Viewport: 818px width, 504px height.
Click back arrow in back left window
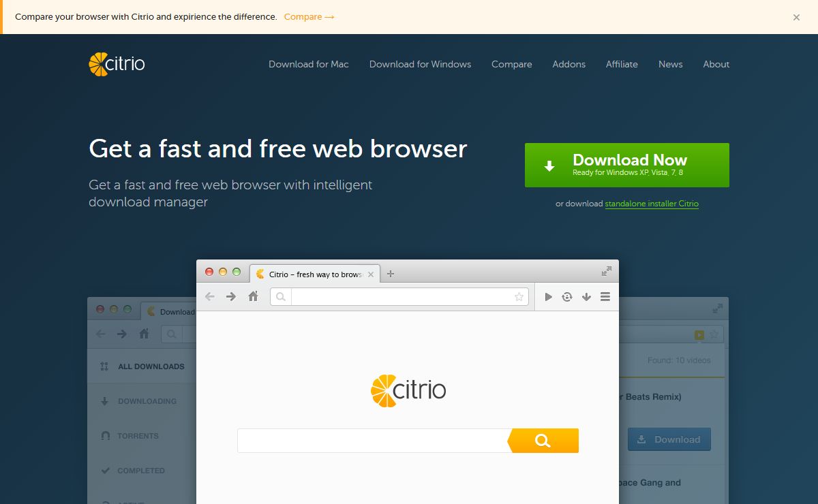click(101, 334)
